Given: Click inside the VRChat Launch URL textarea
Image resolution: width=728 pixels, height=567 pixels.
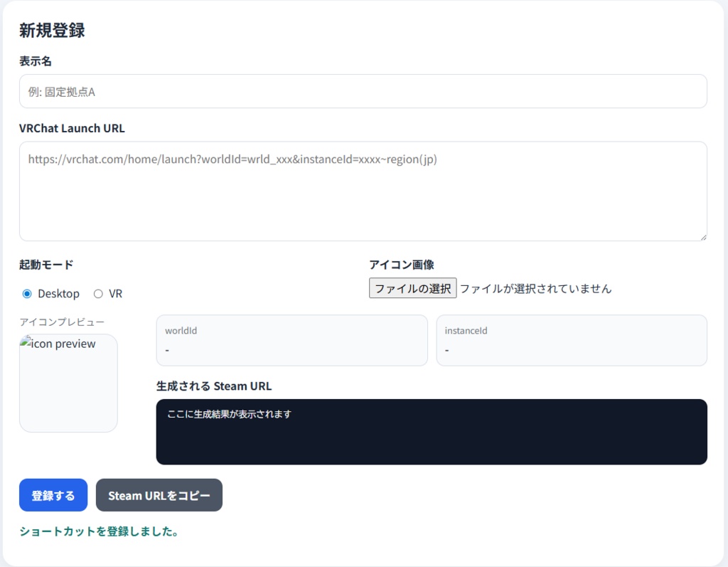Looking at the screenshot, I should (363, 191).
